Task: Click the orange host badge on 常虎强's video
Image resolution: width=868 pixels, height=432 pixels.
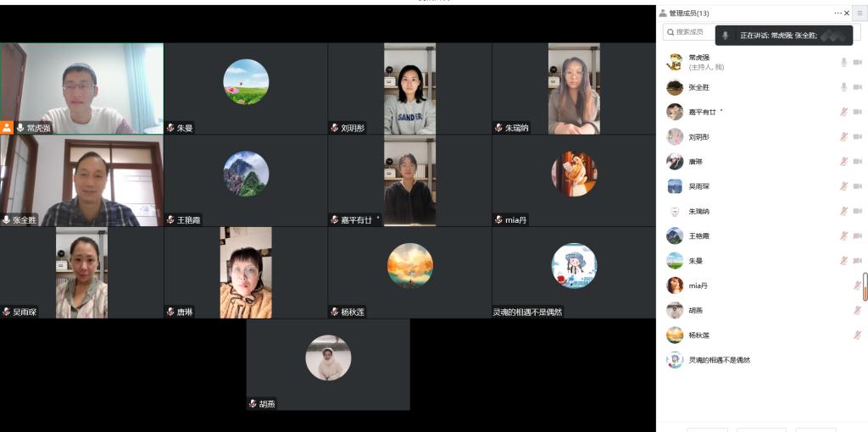Action: pos(7,128)
